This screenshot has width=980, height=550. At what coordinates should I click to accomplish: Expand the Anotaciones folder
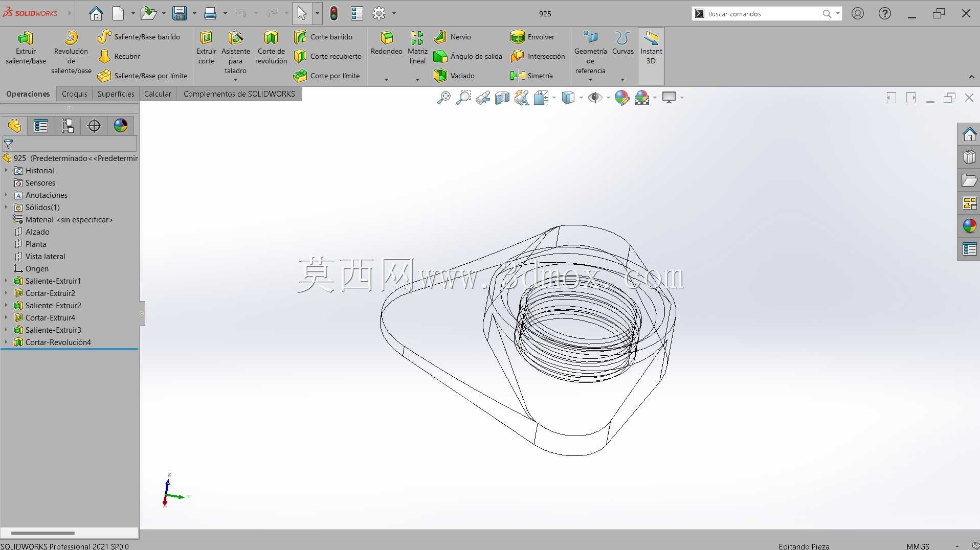coord(6,195)
